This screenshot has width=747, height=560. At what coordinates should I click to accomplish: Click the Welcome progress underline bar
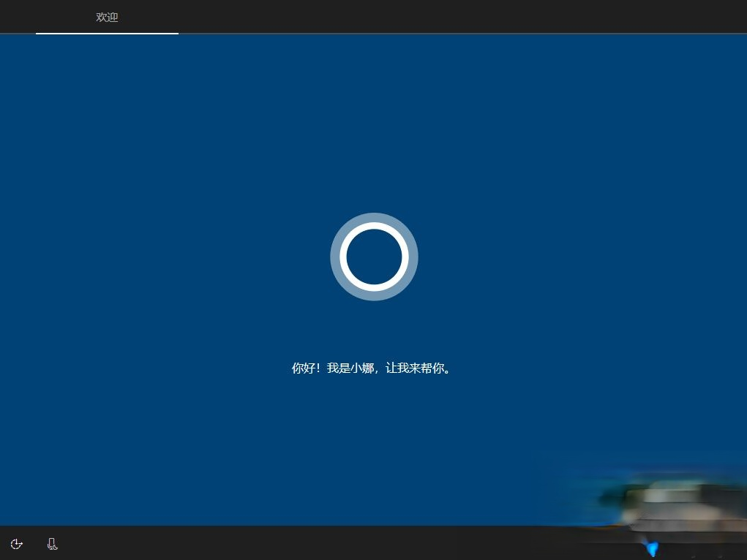(107, 33)
